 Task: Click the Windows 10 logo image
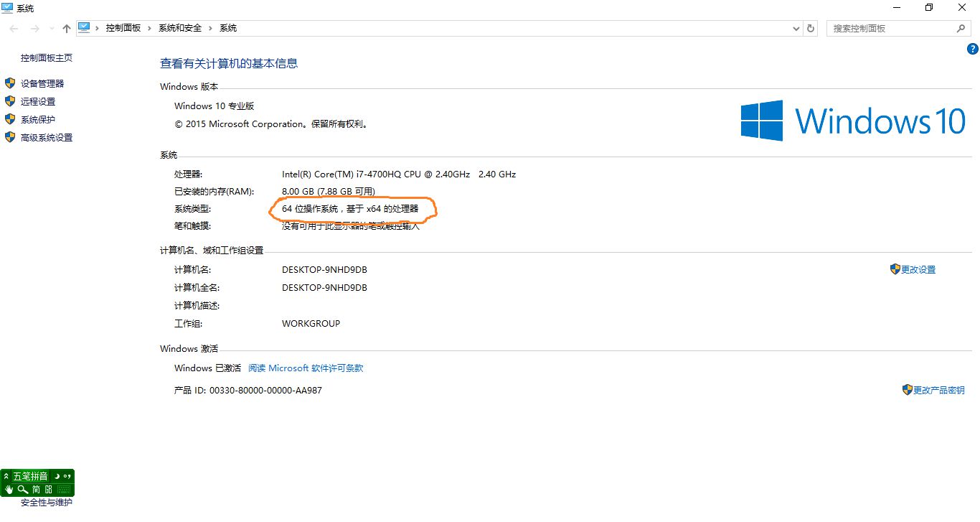(853, 120)
